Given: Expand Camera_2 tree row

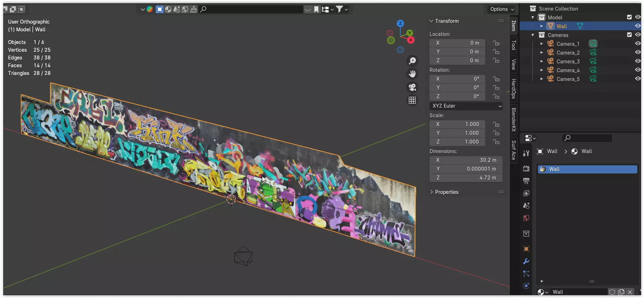Looking at the screenshot, I should tap(542, 52).
